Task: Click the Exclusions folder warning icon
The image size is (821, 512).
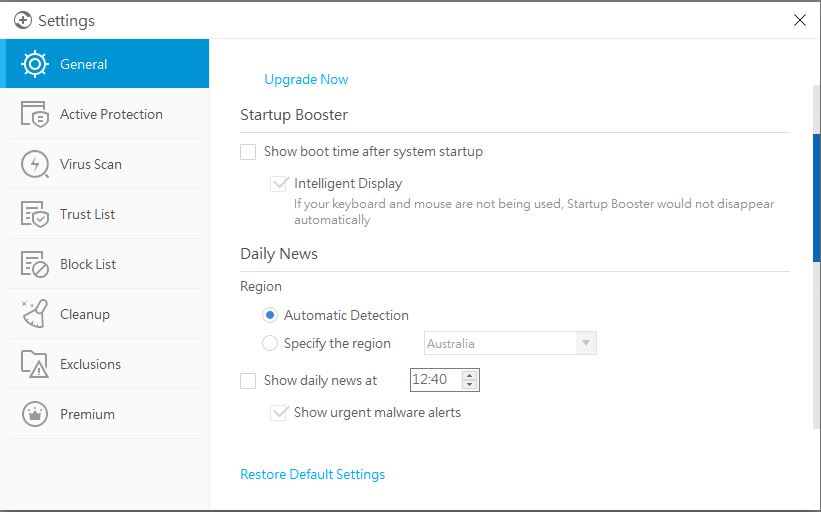Action: click(x=35, y=364)
